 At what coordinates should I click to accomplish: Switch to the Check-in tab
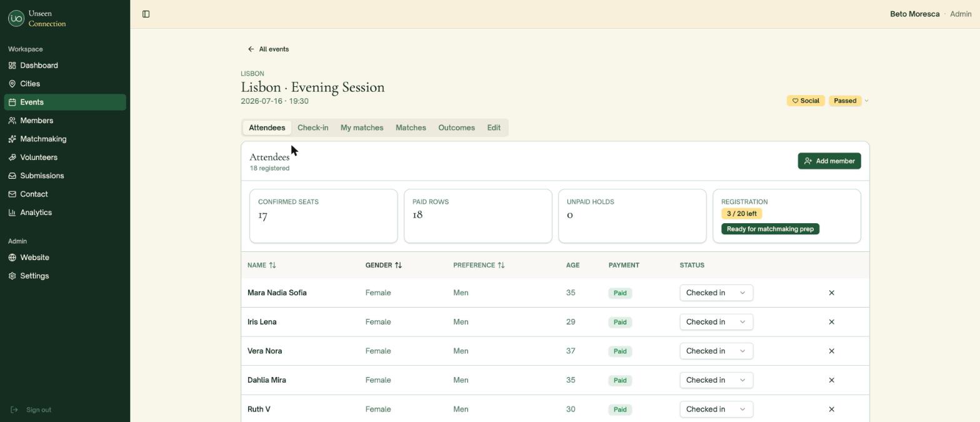[x=312, y=128]
